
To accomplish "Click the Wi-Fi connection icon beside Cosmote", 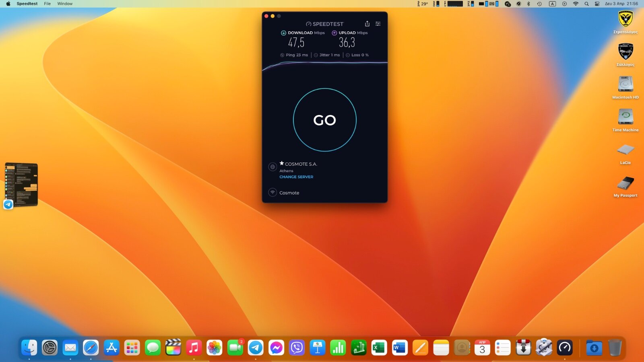I will click(272, 193).
